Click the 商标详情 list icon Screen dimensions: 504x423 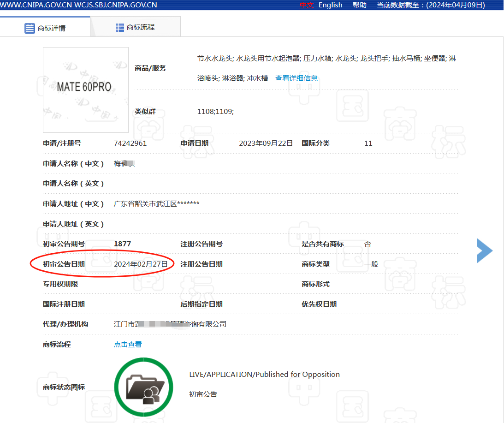(30, 28)
